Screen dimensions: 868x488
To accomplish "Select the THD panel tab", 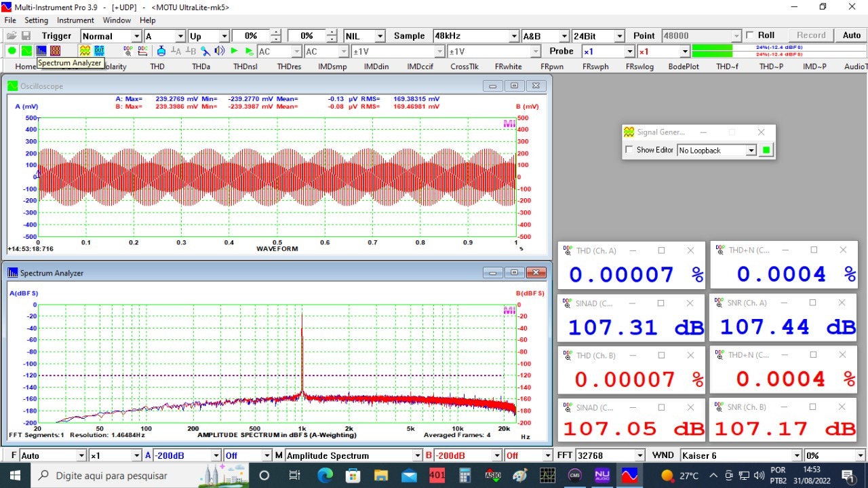I will [157, 67].
